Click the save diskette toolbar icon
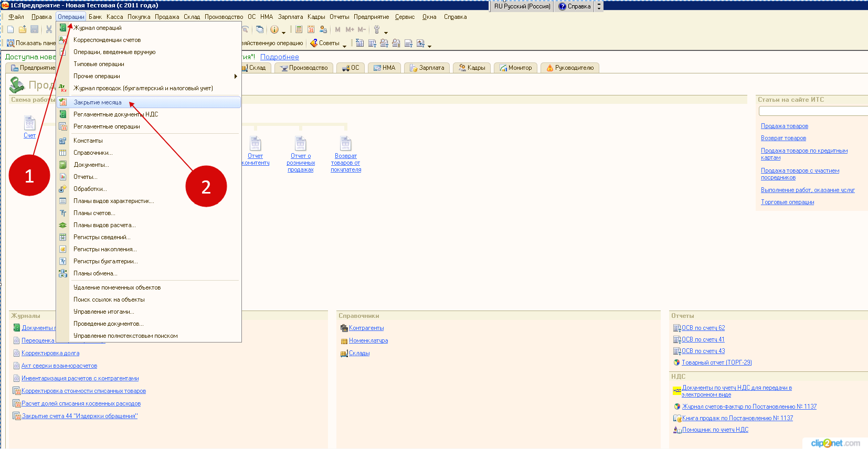Image resolution: width=868 pixels, height=449 pixels. (x=35, y=29)
